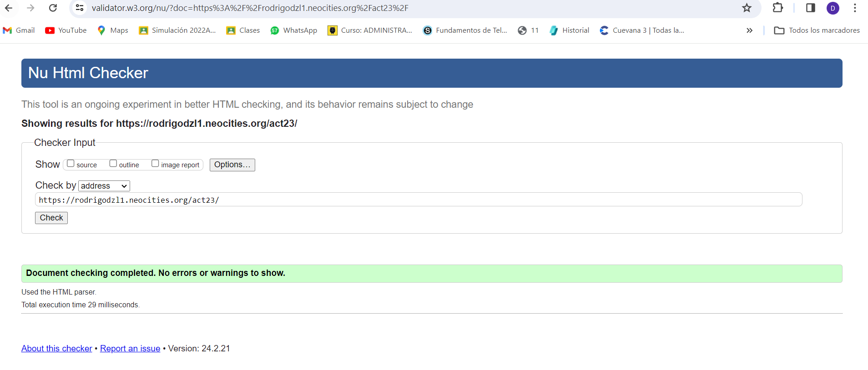Open the Extensions puzzle icon

tap(778, 8)
